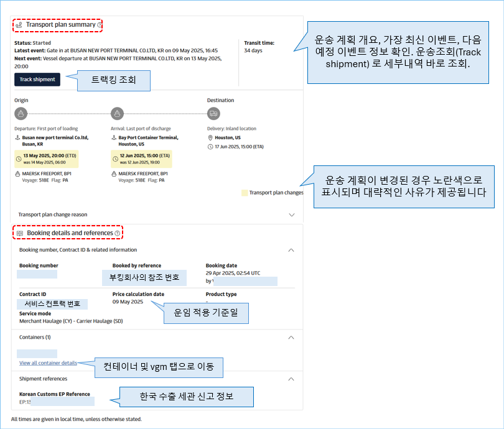
Task: Click the 'Latest event: Gate in' line
Action: pyautogui.click(x=116, y=50)
